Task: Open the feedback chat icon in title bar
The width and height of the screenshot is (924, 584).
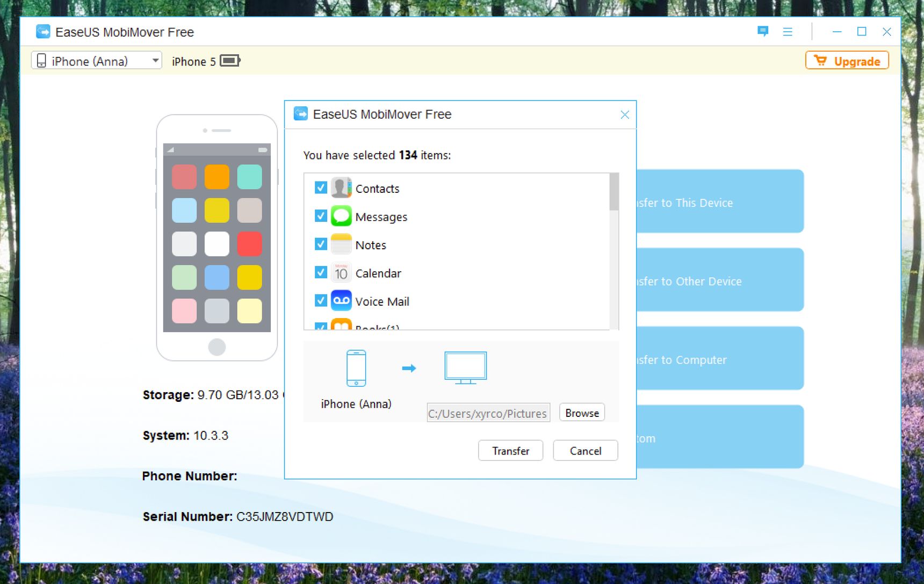Action: tap(763, 31)
